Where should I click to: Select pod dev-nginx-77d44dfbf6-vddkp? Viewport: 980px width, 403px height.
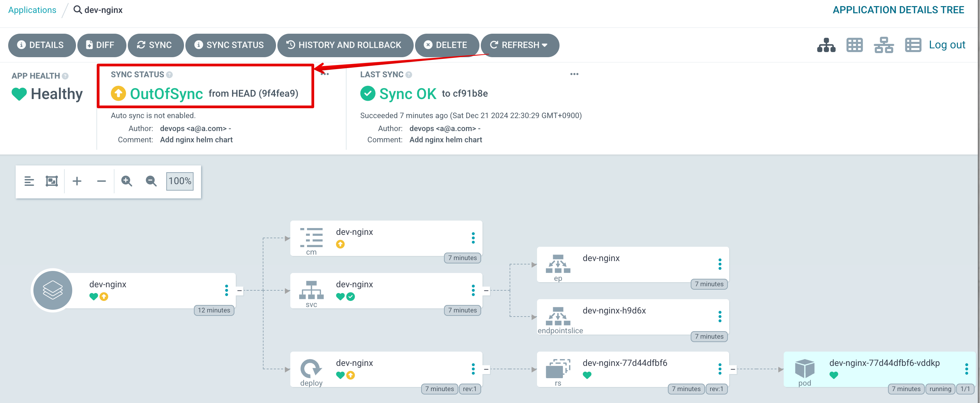pos(879,369)
